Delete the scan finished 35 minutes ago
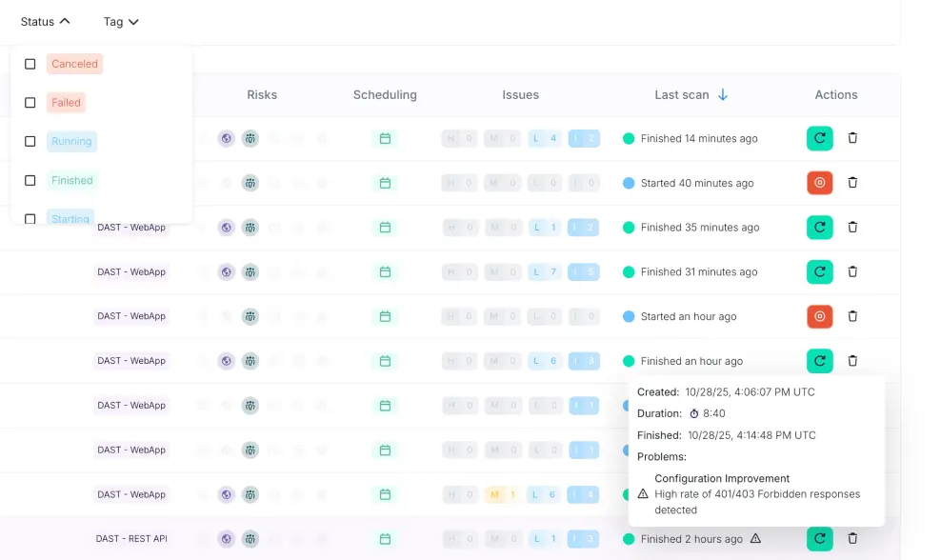This screenshot has width=941, height=560. coord(852,228)
